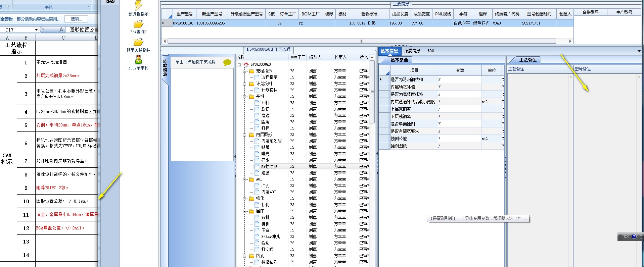Switch to the 基本信息 tab

(389, 51)
